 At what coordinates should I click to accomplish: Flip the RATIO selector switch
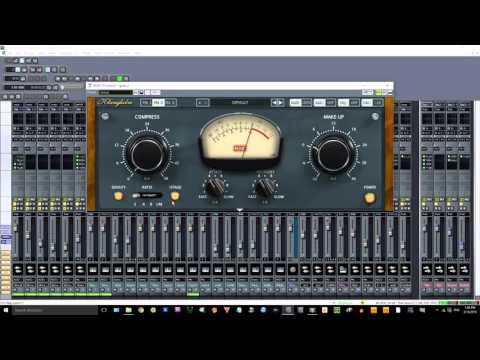click(x=147, y=195)
